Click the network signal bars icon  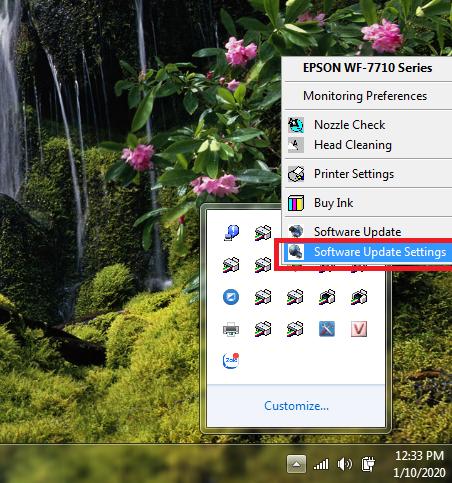(x=321, y=464)
